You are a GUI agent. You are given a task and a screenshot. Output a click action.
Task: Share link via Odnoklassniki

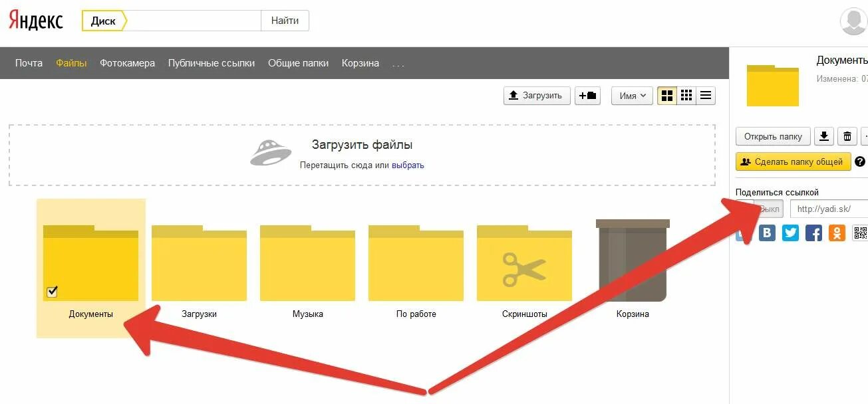point(837,233)
